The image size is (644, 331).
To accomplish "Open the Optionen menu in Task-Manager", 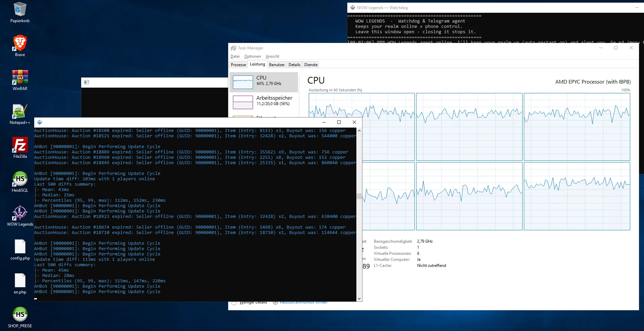I will point(252,56).
